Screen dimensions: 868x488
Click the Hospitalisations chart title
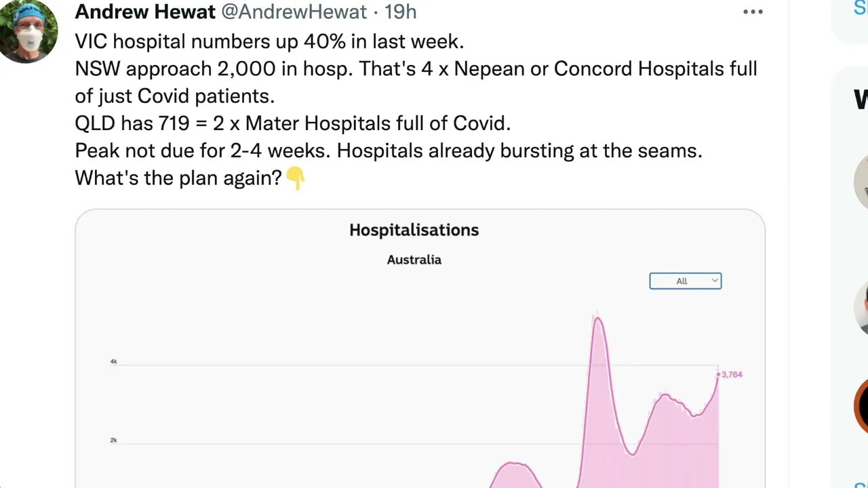click(414, 230)
